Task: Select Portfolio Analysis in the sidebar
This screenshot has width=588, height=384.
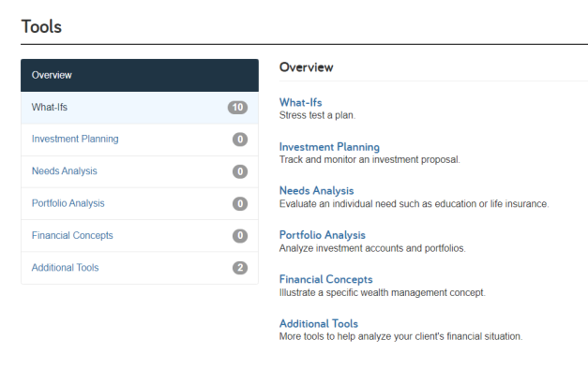Action: pyautogui.click(x=140, y=203)
